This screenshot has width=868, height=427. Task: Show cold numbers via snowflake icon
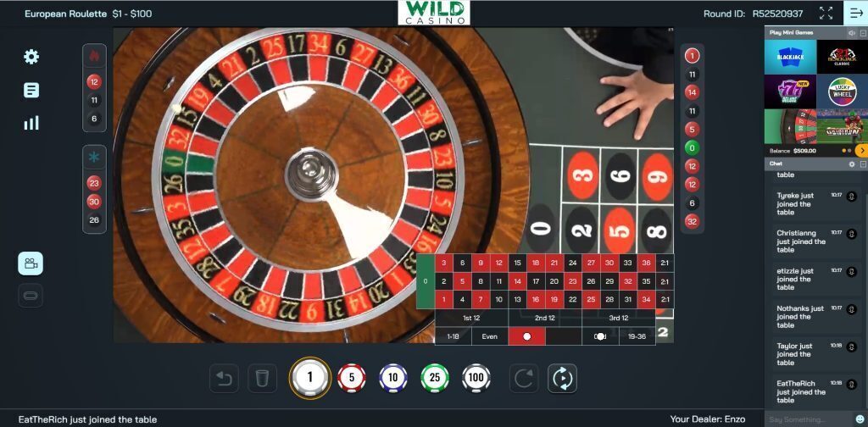click(x=94, y=157)
